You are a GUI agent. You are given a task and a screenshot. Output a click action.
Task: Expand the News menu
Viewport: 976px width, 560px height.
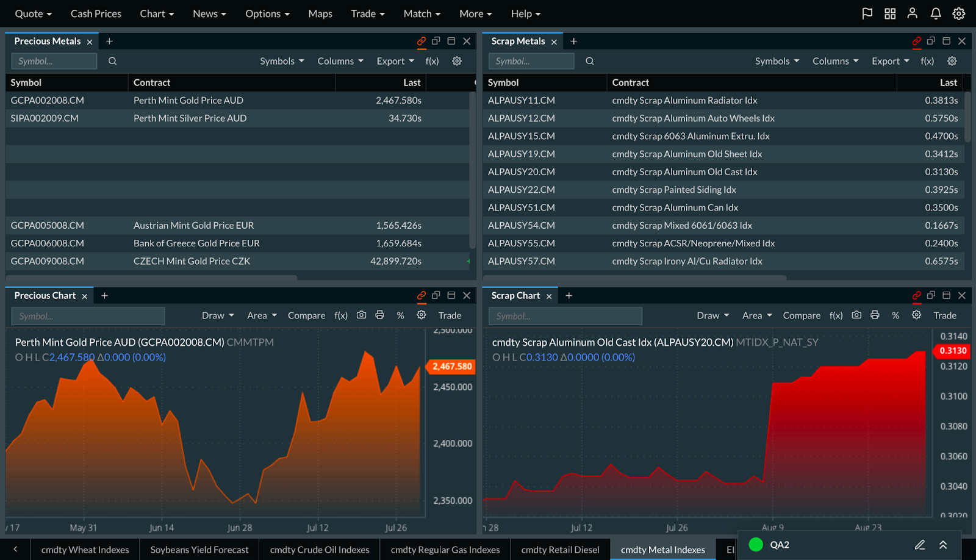click(x=209, y=13)
